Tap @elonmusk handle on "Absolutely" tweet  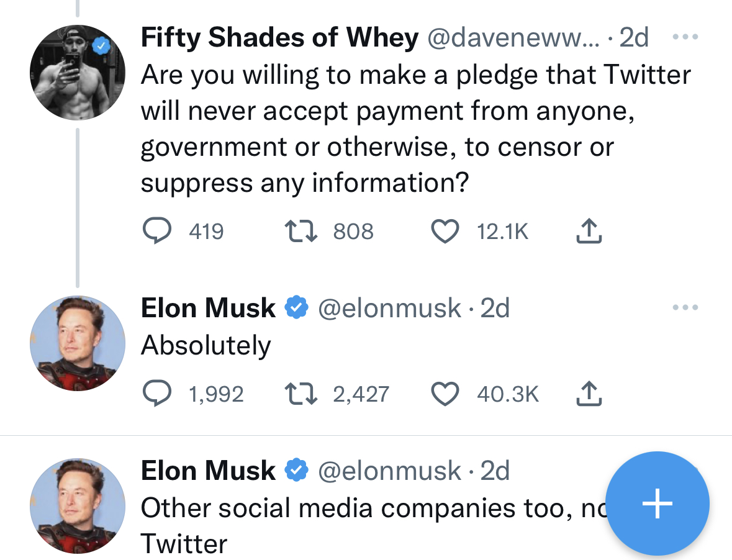389,307
